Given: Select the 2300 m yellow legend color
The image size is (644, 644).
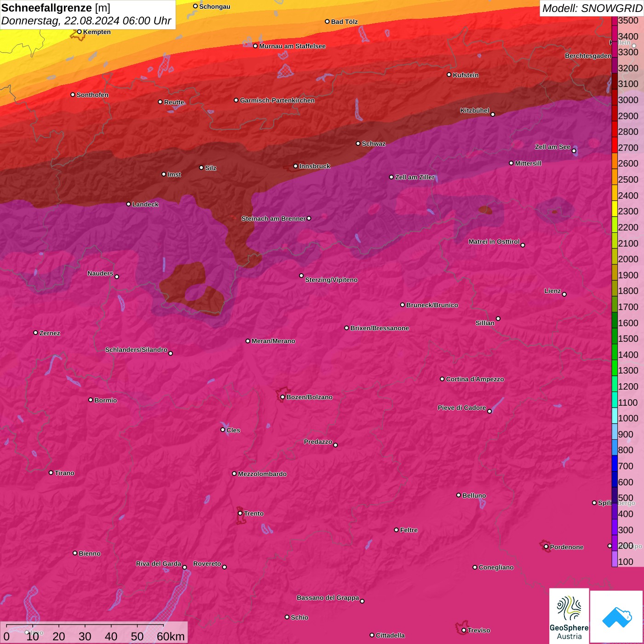Looking at the screenshot, I should click(614, 208).
